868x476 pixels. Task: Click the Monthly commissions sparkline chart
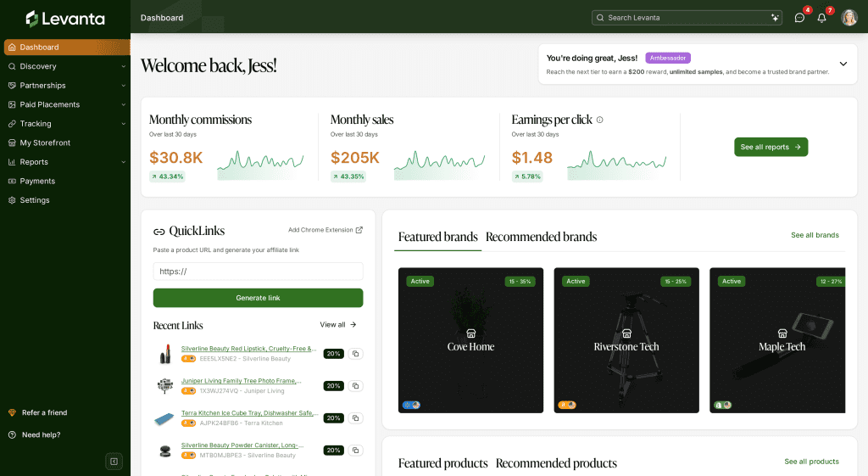(x=260, y=165)
